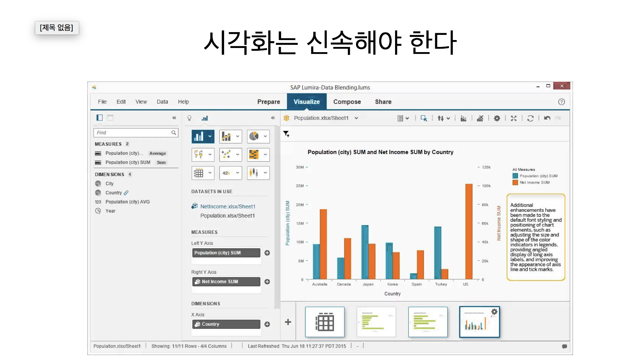Select the pie chart type icon
The height and width of the screenshot is (364, 641).
[x=254, y=136]
